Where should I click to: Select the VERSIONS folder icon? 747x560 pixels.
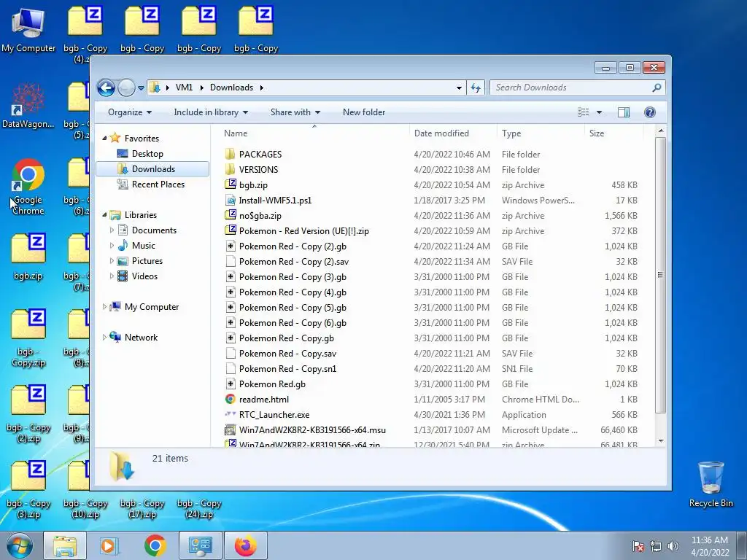[230, 169]
